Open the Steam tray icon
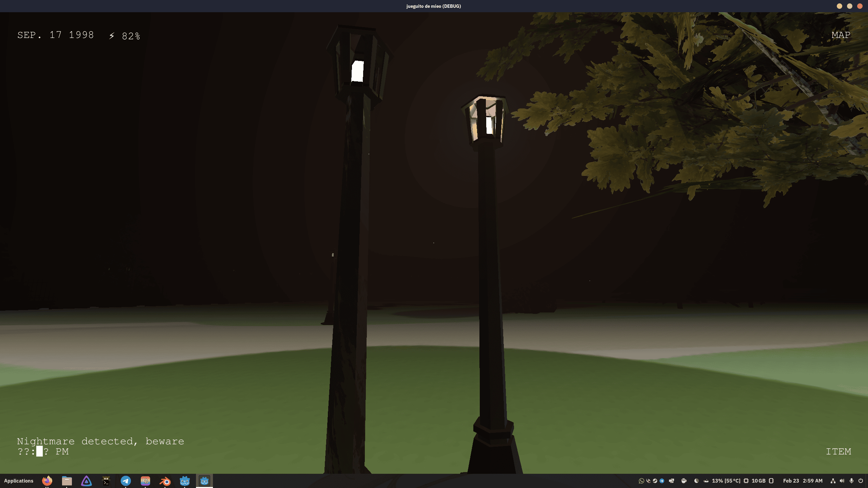The height and width of the screenshot is (488, 868). pos(655,481)
